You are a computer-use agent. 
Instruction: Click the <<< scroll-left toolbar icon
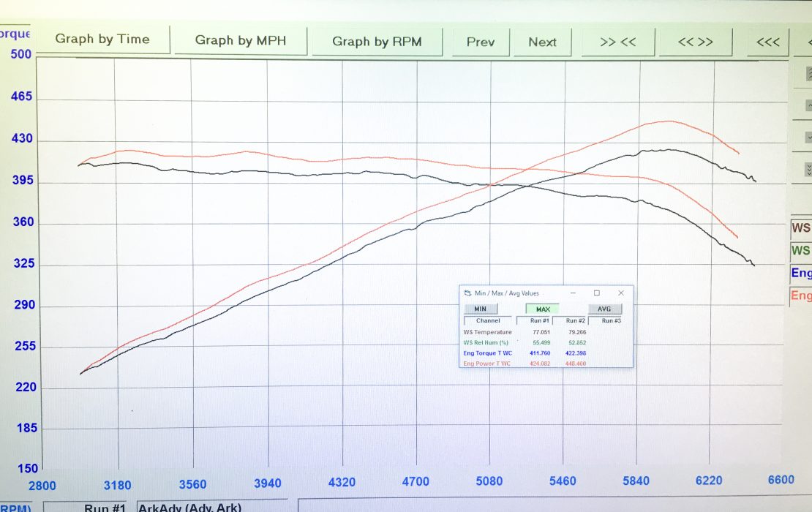point(768,42)
